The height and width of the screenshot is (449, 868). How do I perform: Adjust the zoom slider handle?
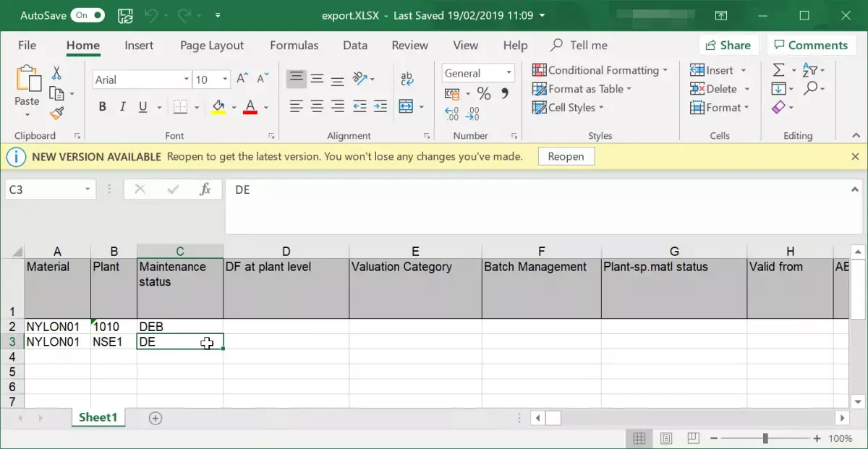765,438
